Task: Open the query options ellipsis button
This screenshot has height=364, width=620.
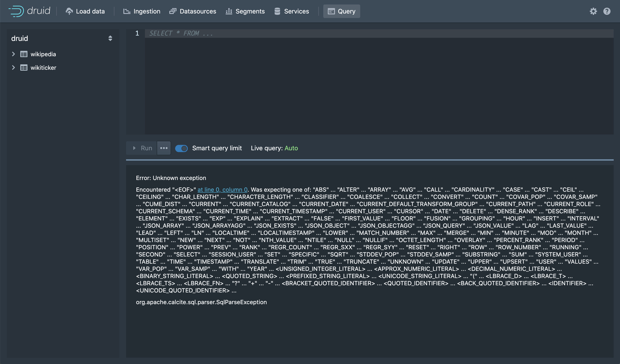Action: (x=164, y=148)
